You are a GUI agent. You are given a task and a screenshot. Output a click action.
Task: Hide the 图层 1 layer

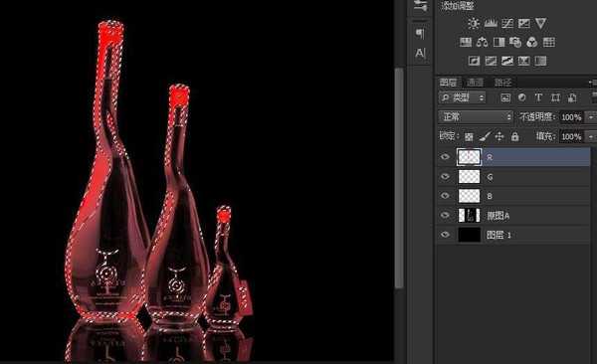click(x=445, y=235)
